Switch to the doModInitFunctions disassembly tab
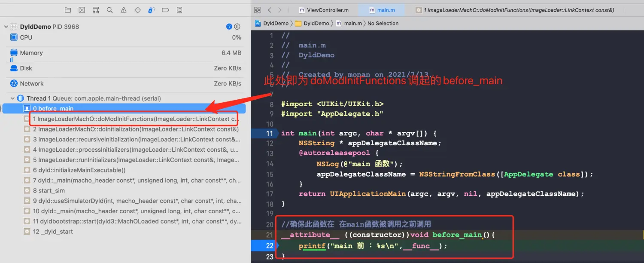The width and height of the screenshot is (644, 263). click(515, 10)
